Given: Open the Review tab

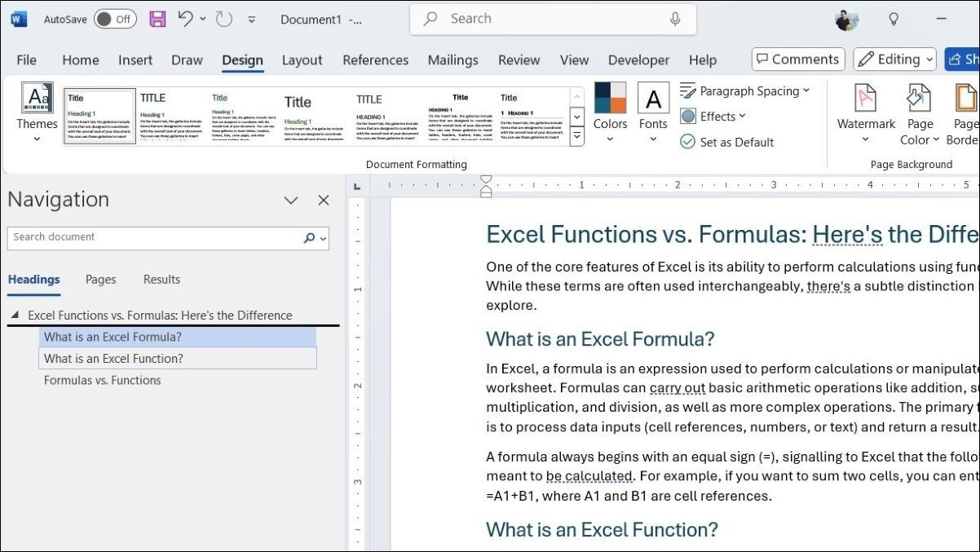Looking at the screenshot, I should pyautogui.click(x=519, y=60).
